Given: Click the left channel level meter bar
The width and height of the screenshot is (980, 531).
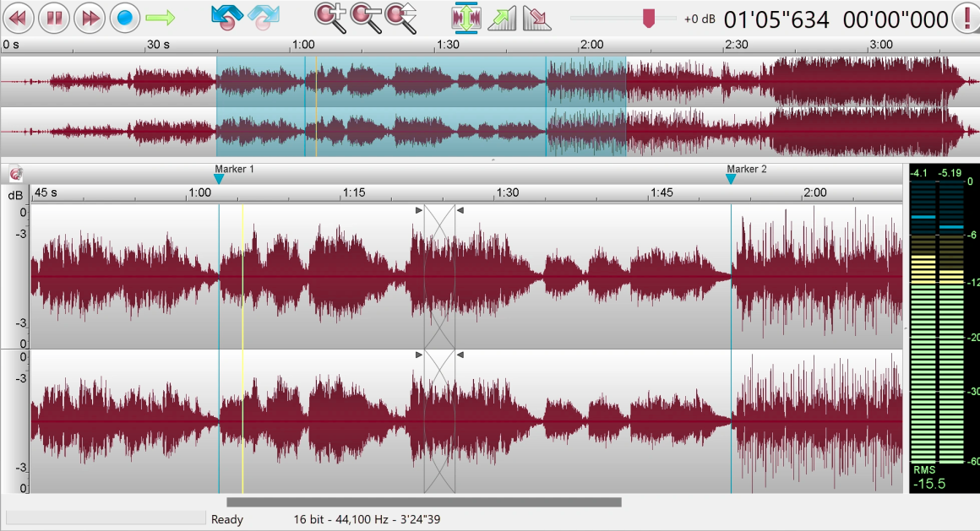Looking at the screenshot, I should 923,322.
